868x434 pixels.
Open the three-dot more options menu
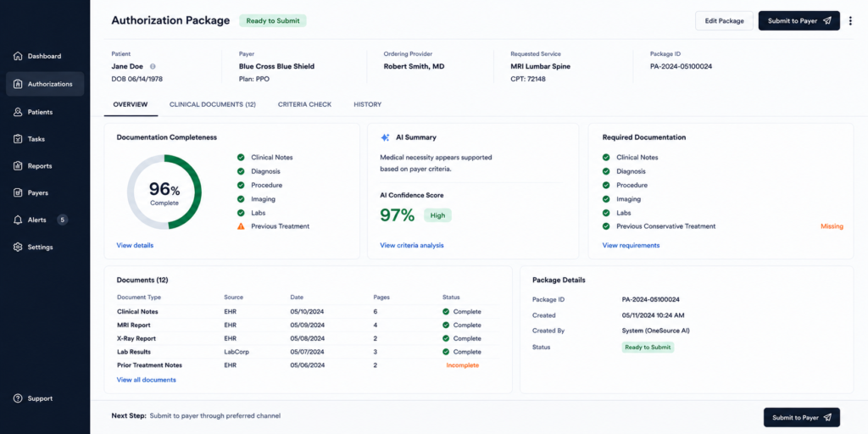851,21
